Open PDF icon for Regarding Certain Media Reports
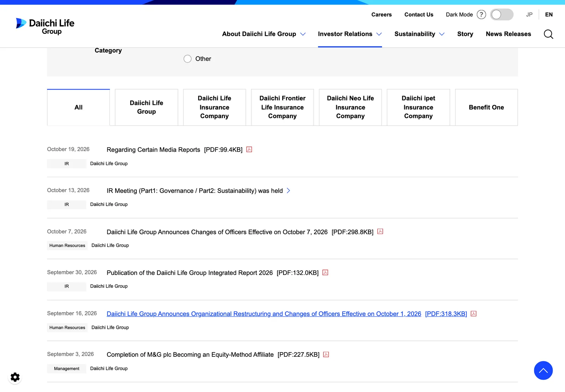Viewport: 565px width, 392px height. (x=249, y=150)
